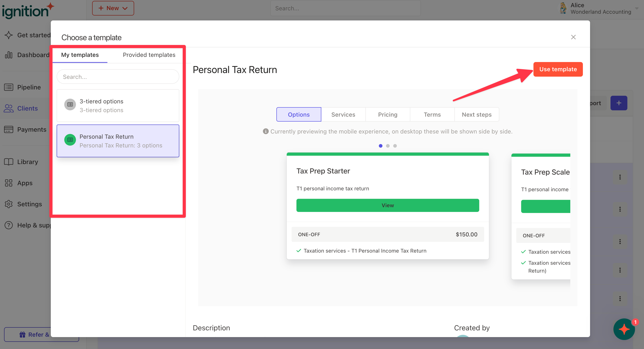This screenshot has height=349, width=644.
Task: Click the Description heading
Action: [x=211, y=328]
